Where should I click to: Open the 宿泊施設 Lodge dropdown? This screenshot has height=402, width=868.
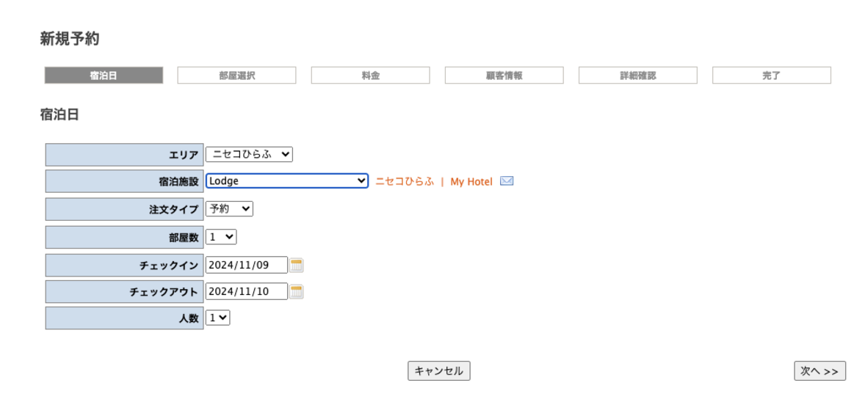tap(286, 180)
